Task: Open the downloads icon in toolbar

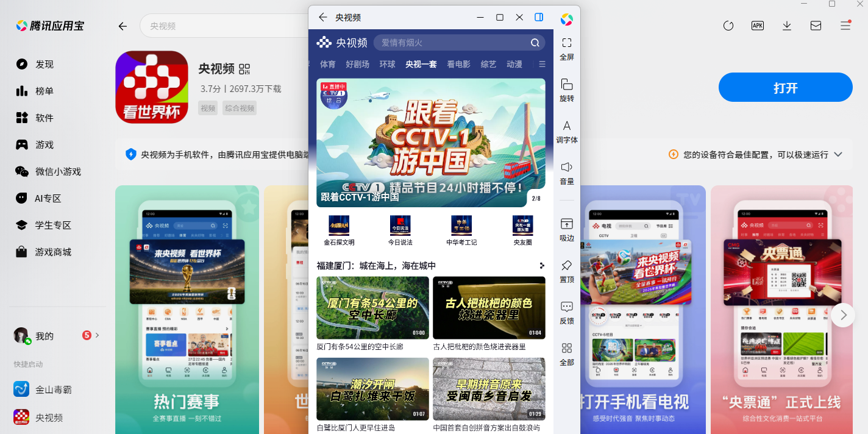Action: coord(787,26)
